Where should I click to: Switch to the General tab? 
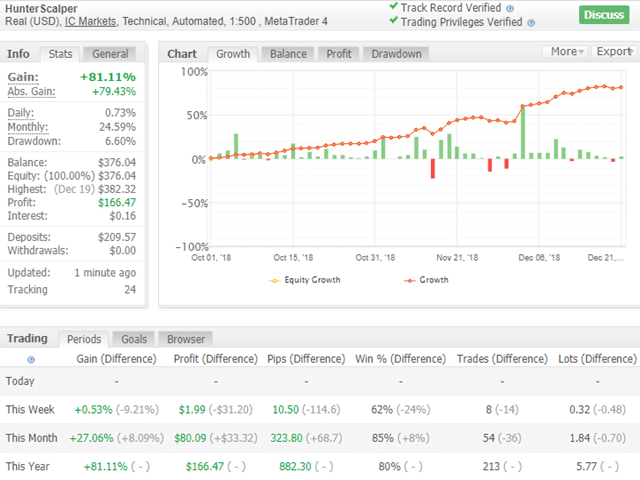point(110,54)
